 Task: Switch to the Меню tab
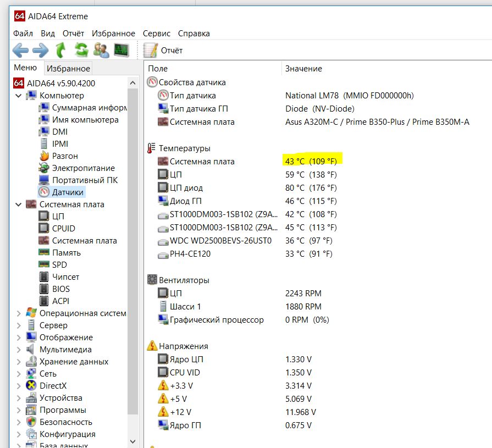[25, 68]
